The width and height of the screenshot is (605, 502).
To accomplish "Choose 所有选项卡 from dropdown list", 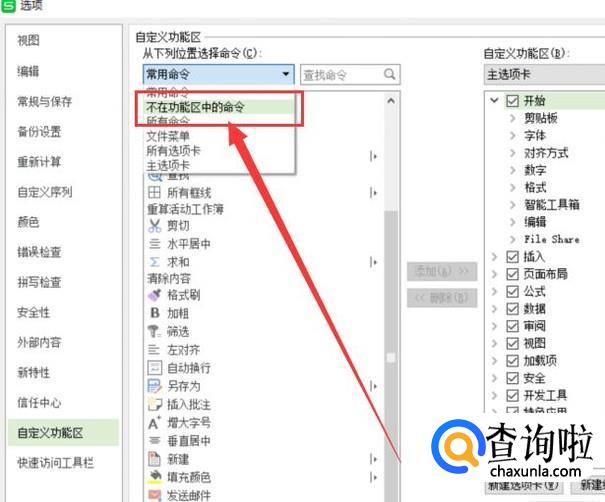I will (219, 150).
